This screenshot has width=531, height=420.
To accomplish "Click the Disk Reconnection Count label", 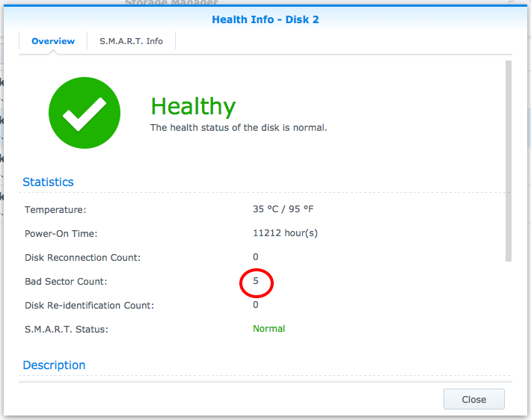I will click(82, 258).
